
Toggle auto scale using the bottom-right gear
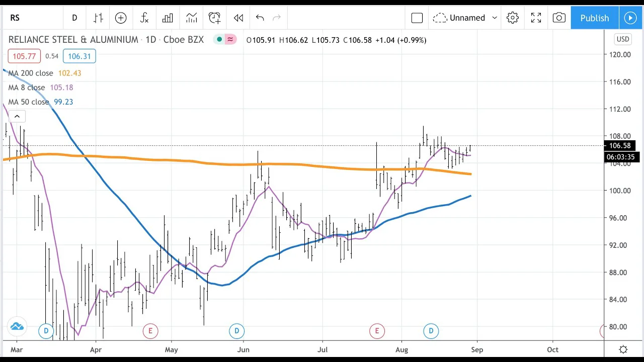tap(623, 349)
